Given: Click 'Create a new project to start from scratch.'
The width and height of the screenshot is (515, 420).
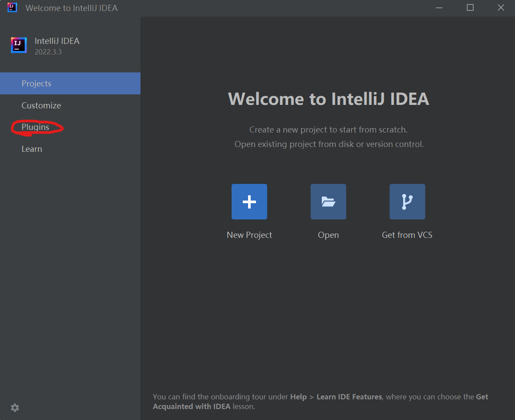Looking at the screenshot, I should (328, 130).
